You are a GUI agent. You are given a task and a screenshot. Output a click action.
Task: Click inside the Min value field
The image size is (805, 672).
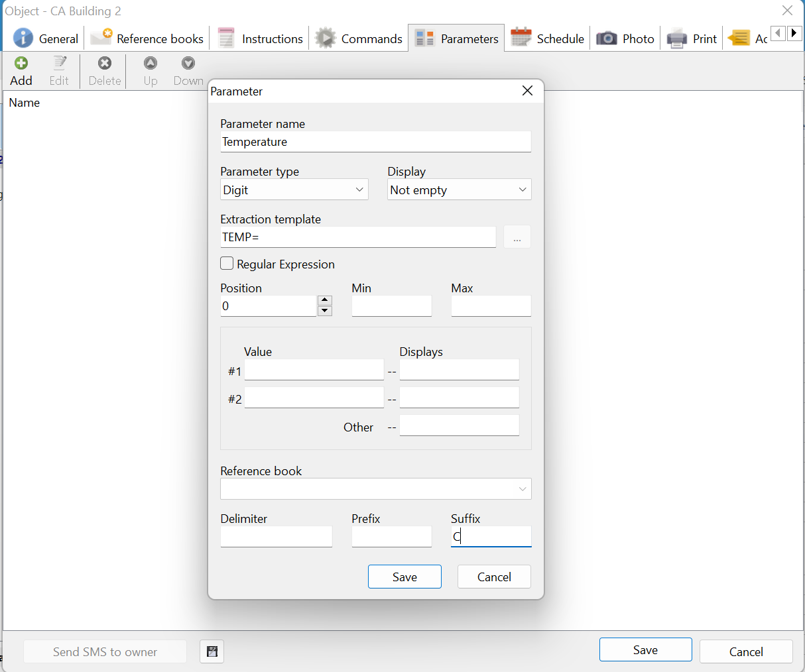[x=392, y=306]
